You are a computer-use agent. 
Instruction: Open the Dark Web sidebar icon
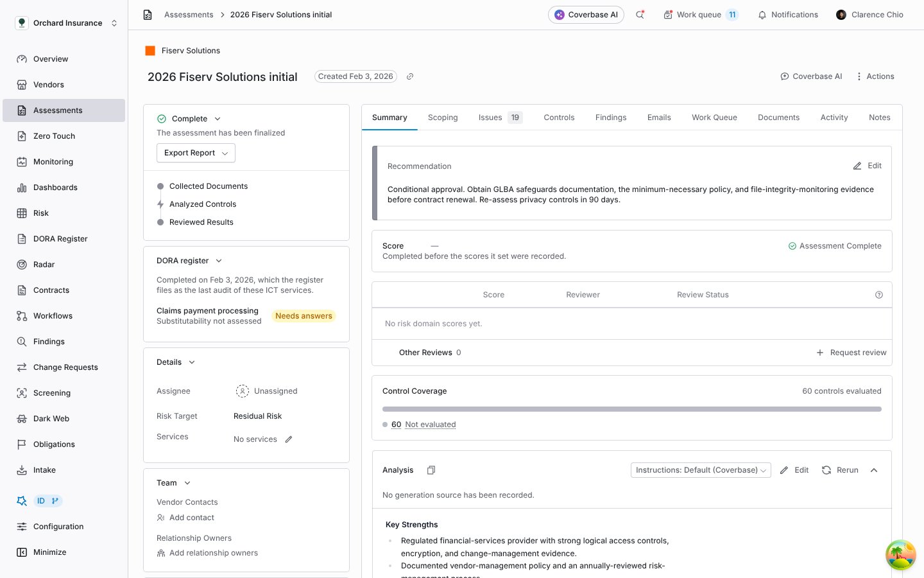tap(22, 419)
